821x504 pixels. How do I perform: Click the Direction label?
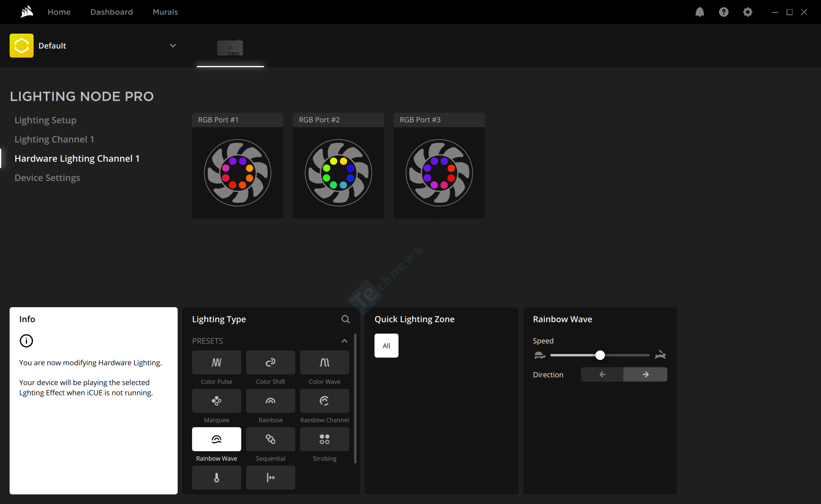pyautogui.click(x=548, y=375)
